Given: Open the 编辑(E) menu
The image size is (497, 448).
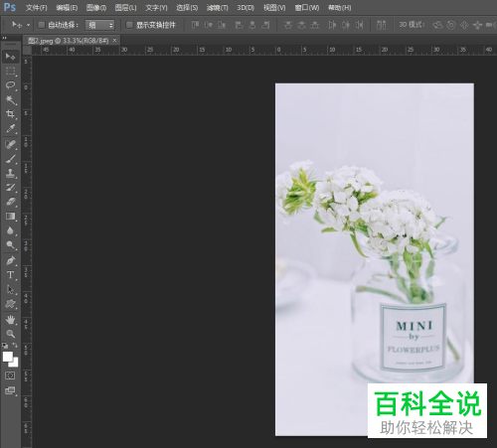Looking at the screenshot, I should [x=67, y=8].
